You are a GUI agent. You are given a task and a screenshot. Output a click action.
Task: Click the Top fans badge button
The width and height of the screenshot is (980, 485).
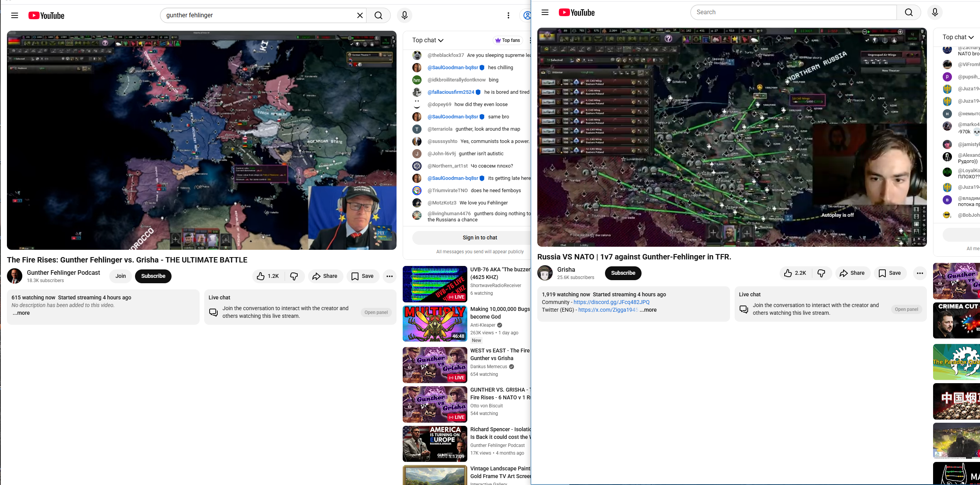click(508, 40)
